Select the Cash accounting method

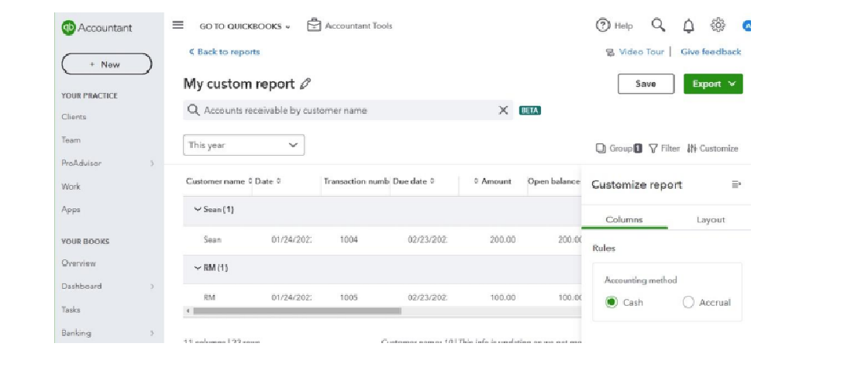(x=611, y=302)
